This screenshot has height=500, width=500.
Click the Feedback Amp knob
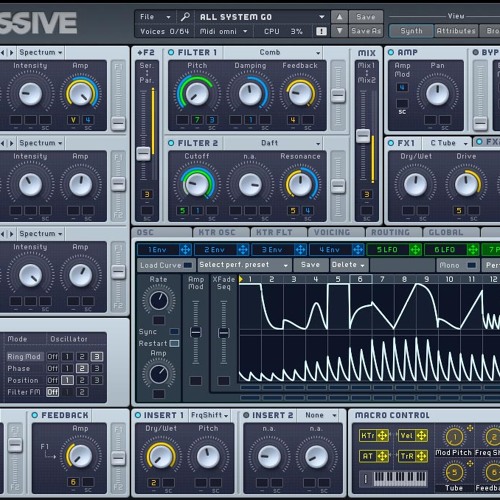point(80,456)
